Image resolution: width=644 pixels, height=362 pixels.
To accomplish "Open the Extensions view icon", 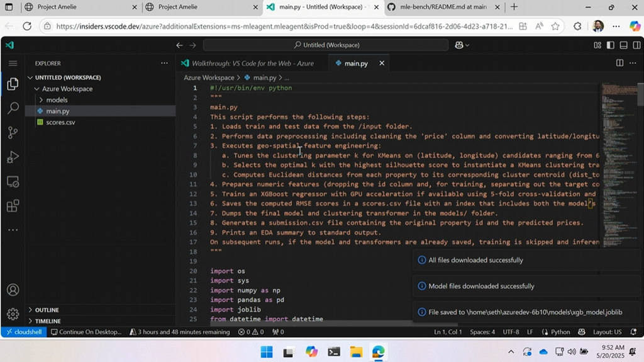I will point(13,206).
